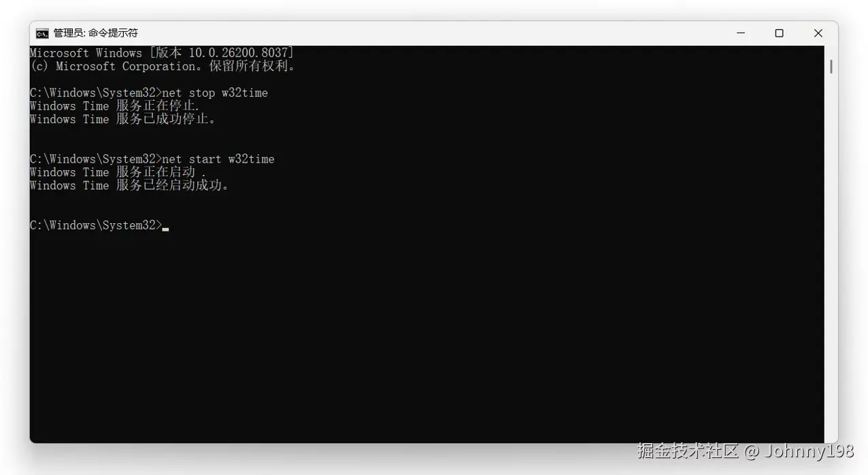Click the empty title bar area
Screen dimensions: 868x475
pos(429,33)
